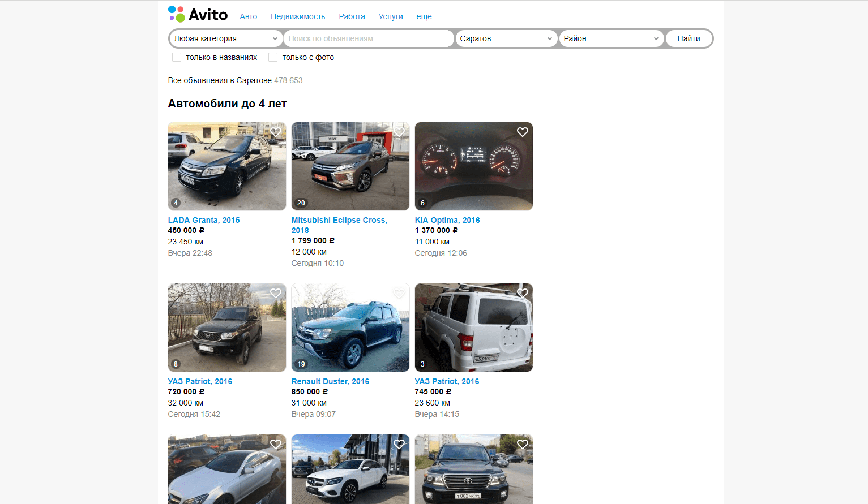
Task: View the Mitsubishi Eclipse Cross photo
Action: pyautogui.click(x=350, y=166)
